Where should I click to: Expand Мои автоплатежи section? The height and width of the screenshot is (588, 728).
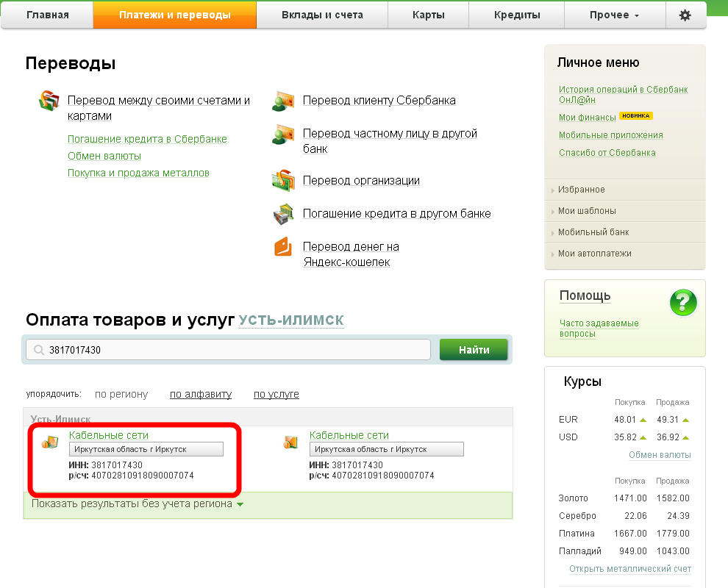tap(625, 254)
